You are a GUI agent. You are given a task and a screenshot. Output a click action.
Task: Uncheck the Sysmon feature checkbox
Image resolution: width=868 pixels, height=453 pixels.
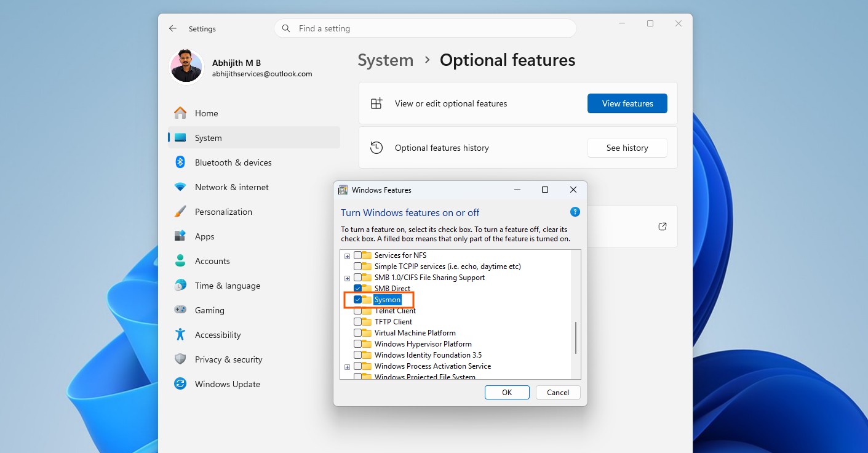[358, 299]
